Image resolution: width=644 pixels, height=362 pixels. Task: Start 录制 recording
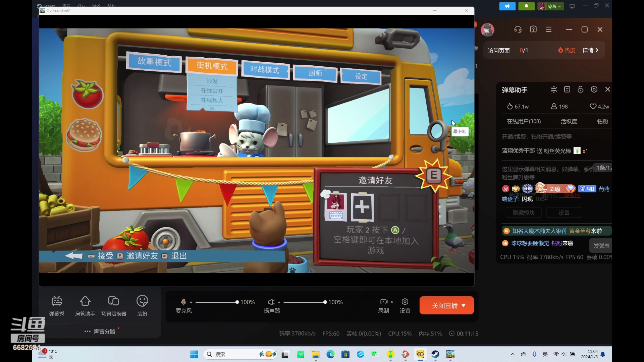click(x=384, y=305)
